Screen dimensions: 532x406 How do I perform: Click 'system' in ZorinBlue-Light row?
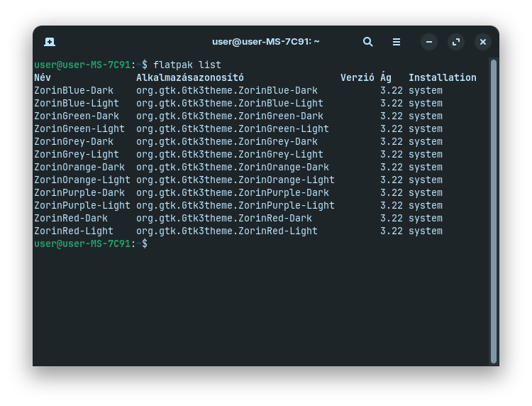[x=426, y=103]
